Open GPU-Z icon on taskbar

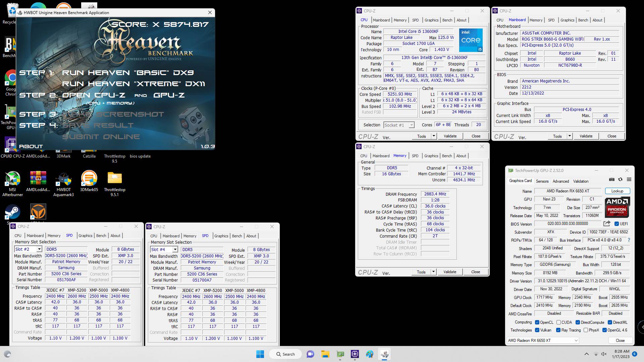(x=340, y=354)
